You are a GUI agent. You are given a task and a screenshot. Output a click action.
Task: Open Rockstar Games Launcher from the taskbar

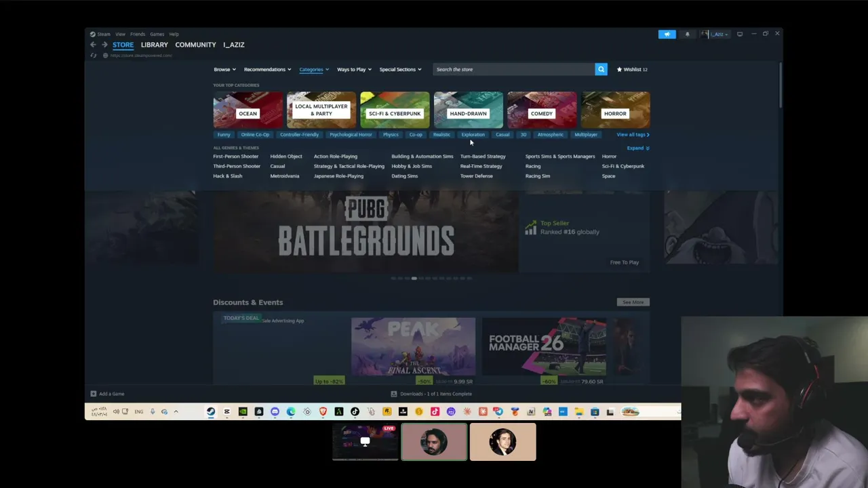[387, 411]
